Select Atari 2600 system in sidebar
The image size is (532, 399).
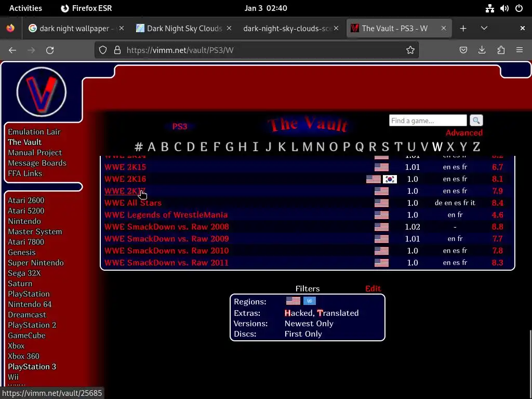coord(26,201)
